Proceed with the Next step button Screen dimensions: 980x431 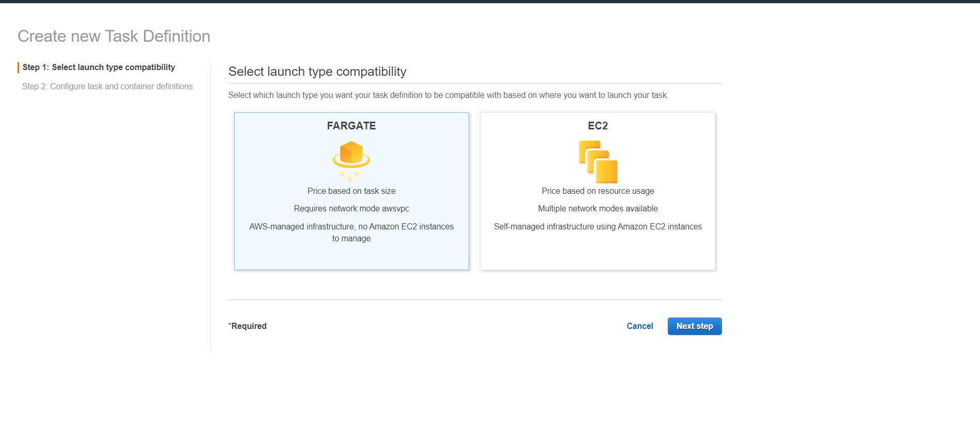coord(694,326)
